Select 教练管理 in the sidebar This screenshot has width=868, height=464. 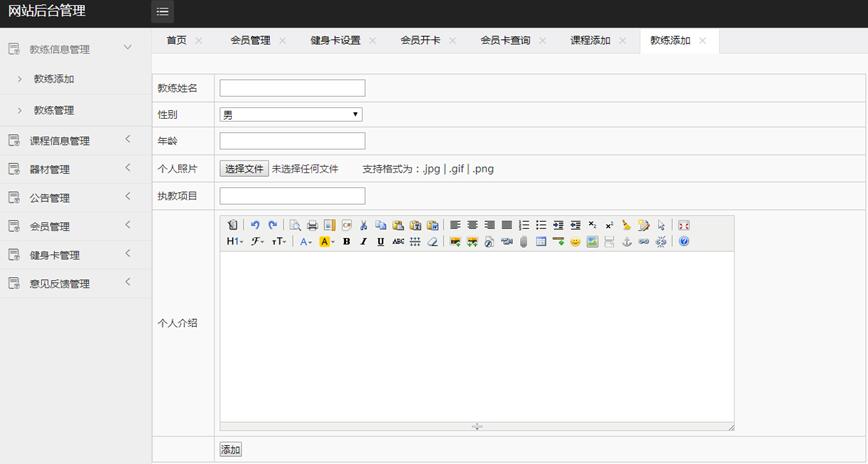click(54, 111)
